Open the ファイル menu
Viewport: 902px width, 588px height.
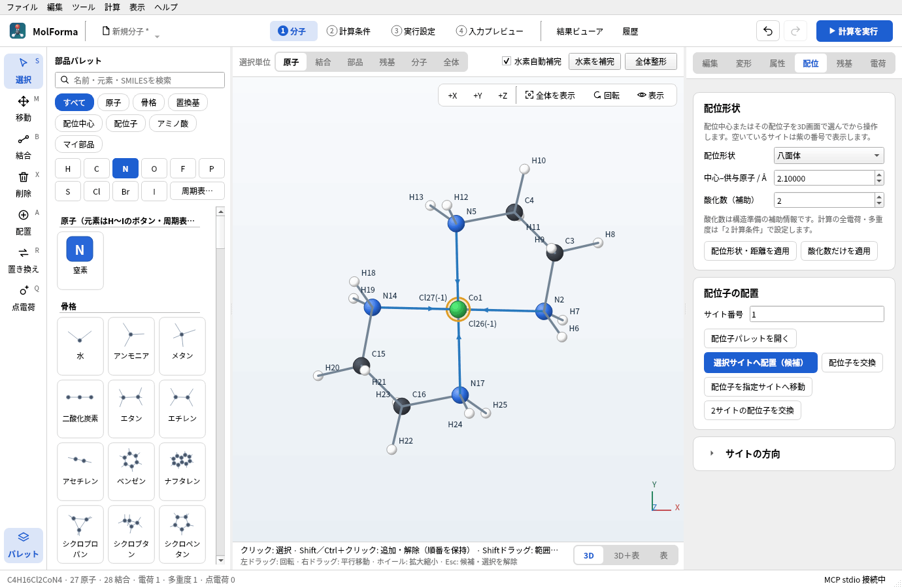tap(22, 7)
